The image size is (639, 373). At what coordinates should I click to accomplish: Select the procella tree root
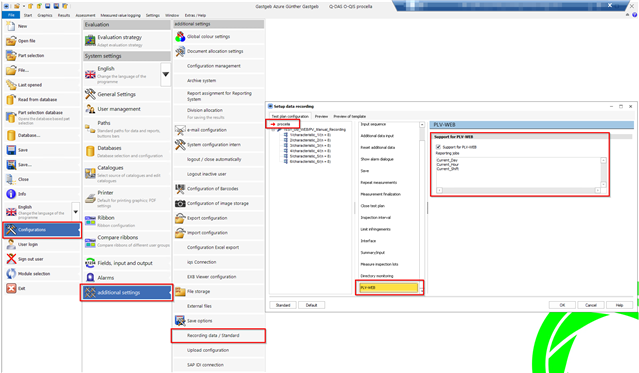[283, 124]
